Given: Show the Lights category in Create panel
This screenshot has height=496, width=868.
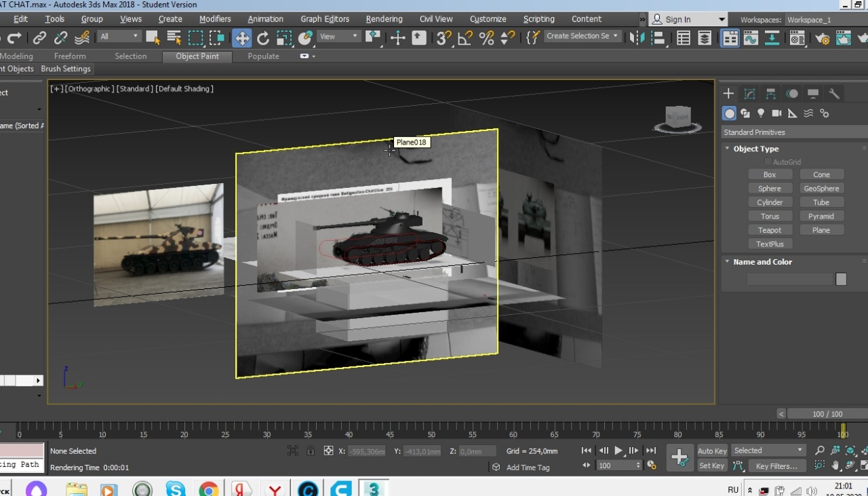Looking at the screenshot, I should point(761,113).
